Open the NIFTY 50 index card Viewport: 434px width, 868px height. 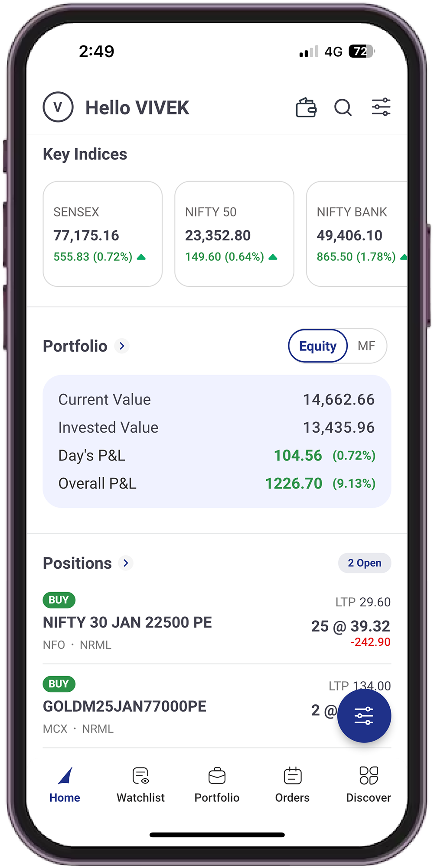coord(234,234)
